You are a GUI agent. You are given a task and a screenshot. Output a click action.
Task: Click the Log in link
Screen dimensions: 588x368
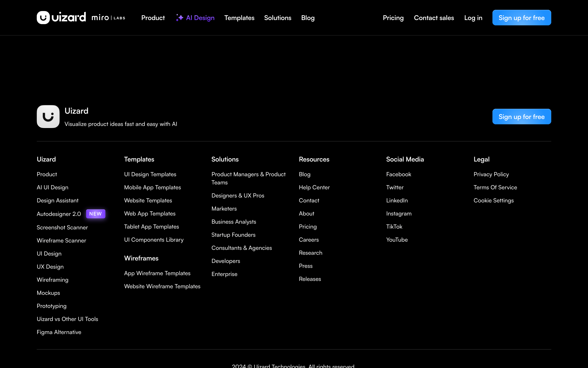(x=473, y=18)
